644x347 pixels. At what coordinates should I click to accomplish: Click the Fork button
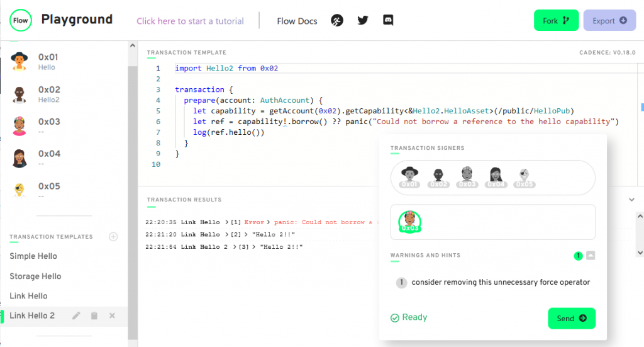(556, 21)
